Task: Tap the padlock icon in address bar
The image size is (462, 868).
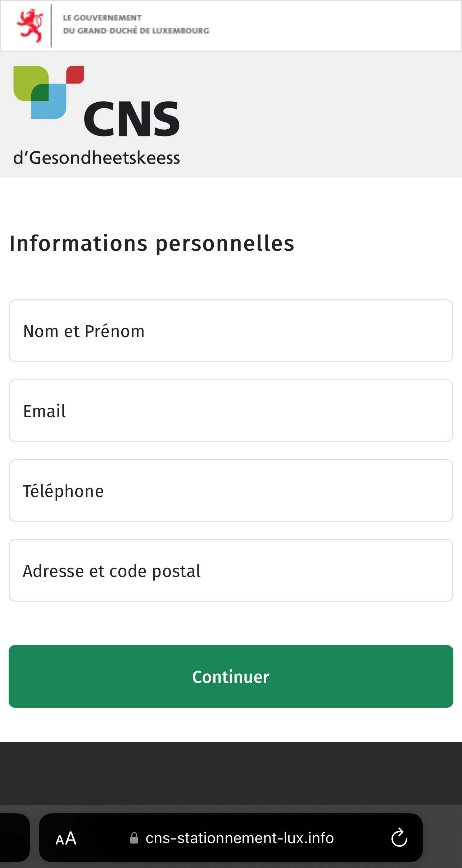Action: 134,838
